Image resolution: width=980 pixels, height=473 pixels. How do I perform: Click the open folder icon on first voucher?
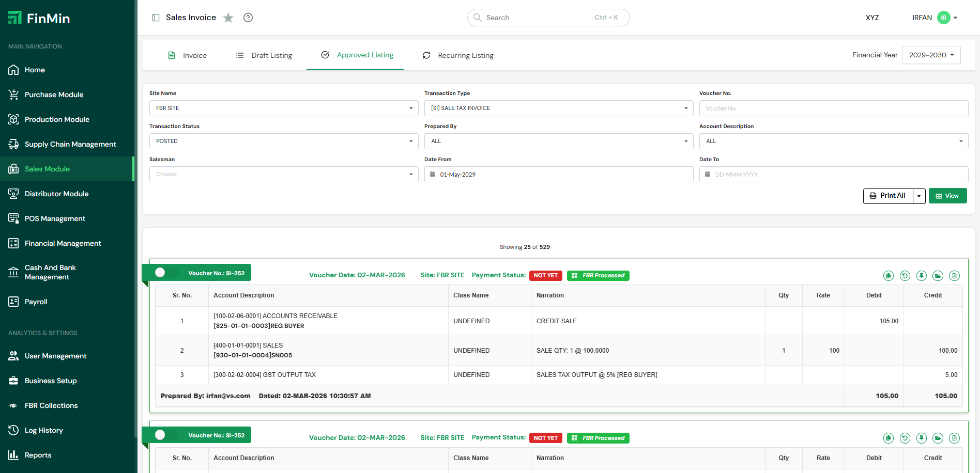(x=938, y=276)
